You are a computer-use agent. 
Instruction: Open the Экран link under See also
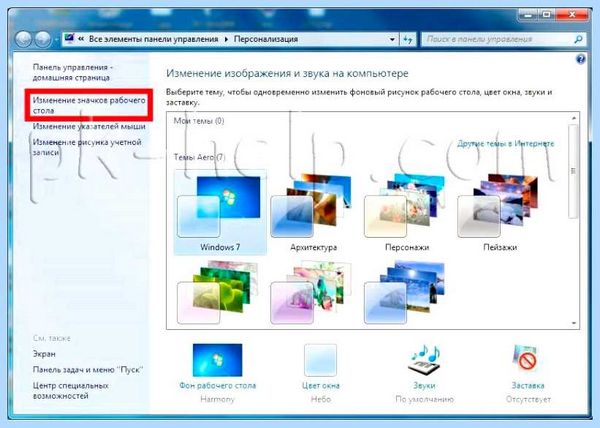[44, 354]
